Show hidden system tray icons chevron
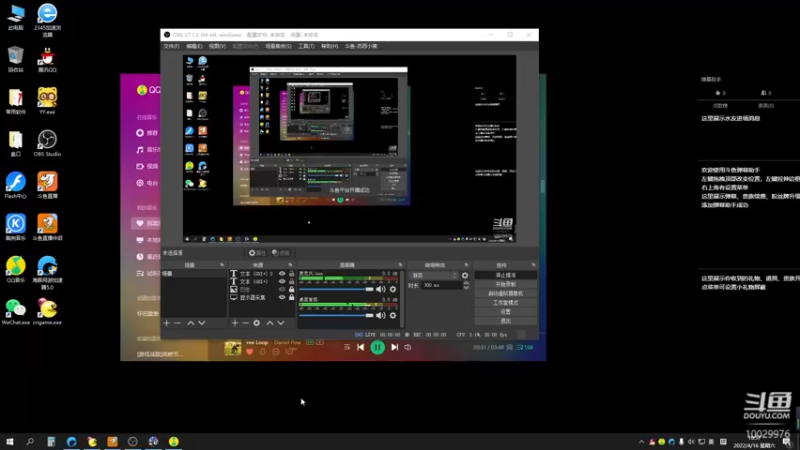 pos(641,442)
